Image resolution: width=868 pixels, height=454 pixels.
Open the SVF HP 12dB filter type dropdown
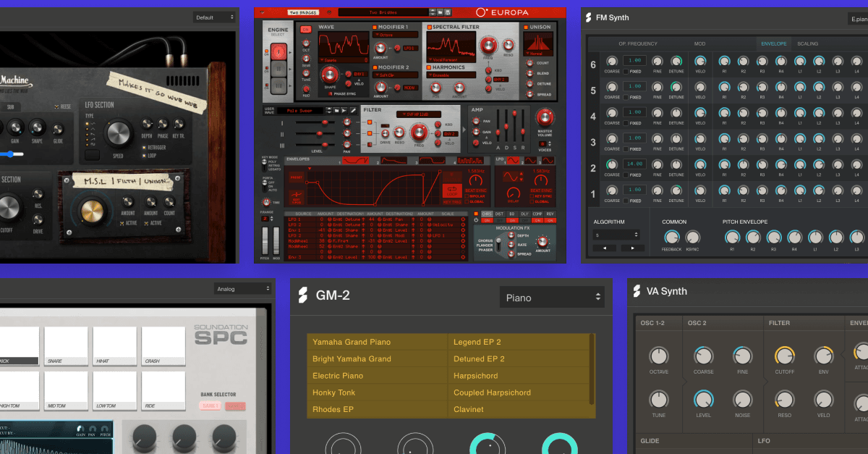click(x=417, y=114)
